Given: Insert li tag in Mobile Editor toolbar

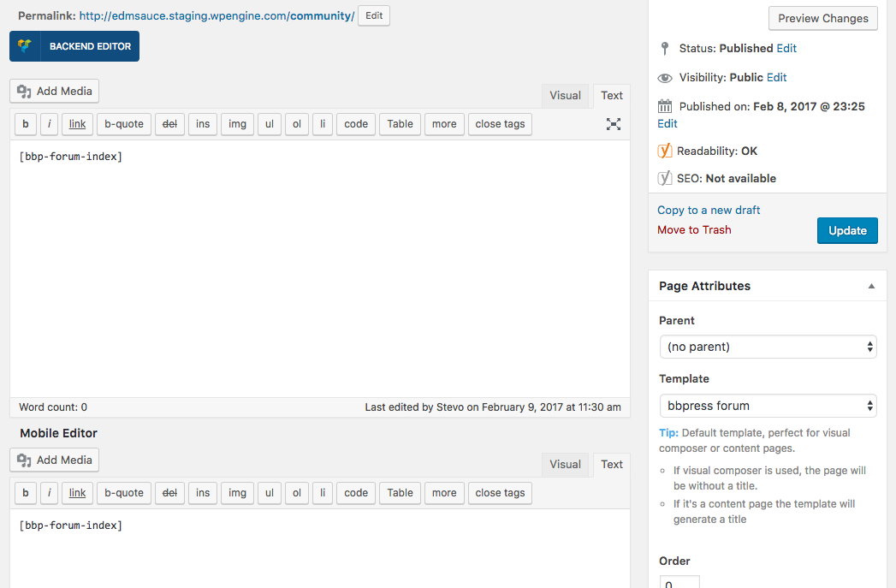Looking at the screenshot, I should point(323,493).
